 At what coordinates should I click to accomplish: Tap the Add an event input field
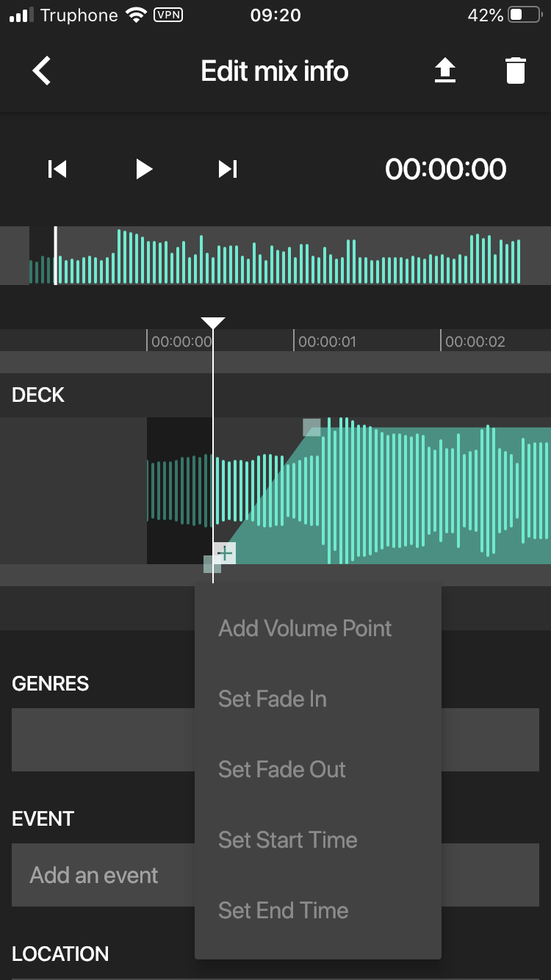tap(93, 875)
